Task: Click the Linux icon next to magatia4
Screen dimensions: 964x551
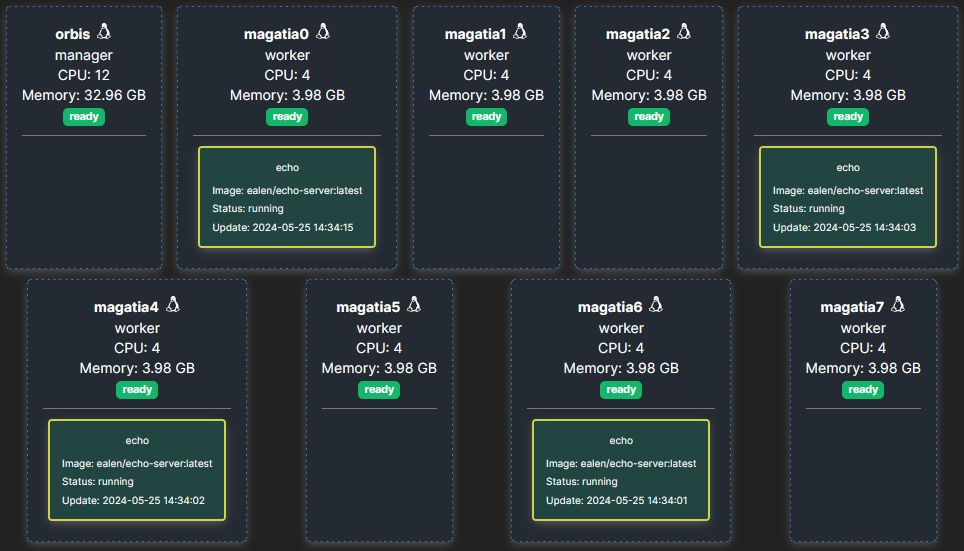Action: point(173,305)
